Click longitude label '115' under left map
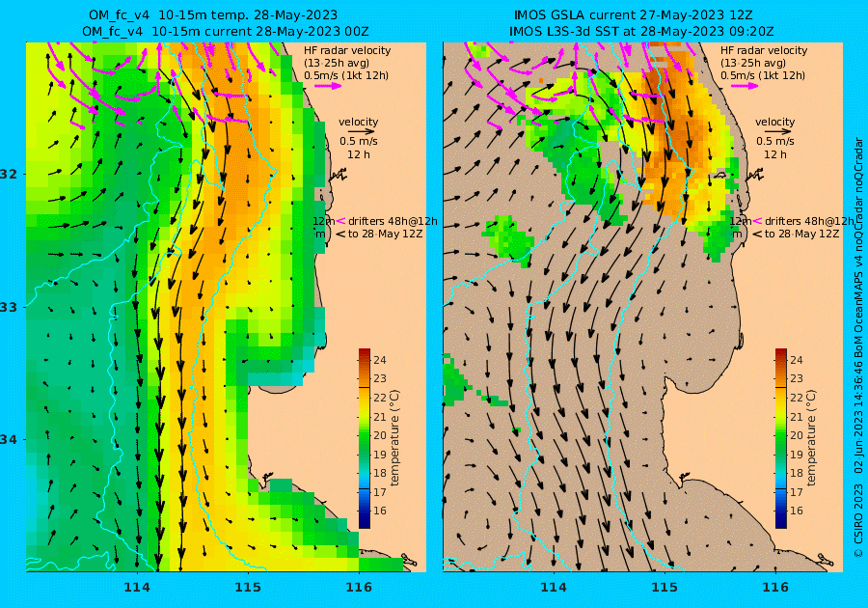The height and width of the screenshot is (608, 868). tap(248, 587)
